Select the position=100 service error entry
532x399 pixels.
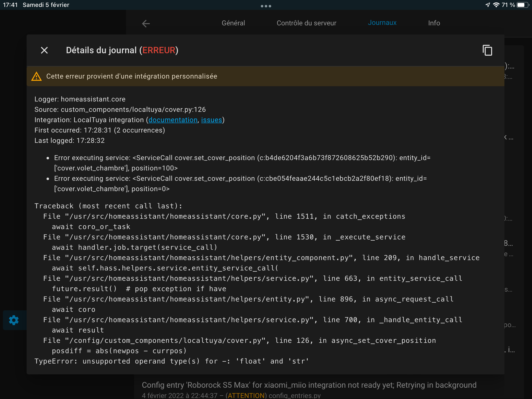(242, 163)
